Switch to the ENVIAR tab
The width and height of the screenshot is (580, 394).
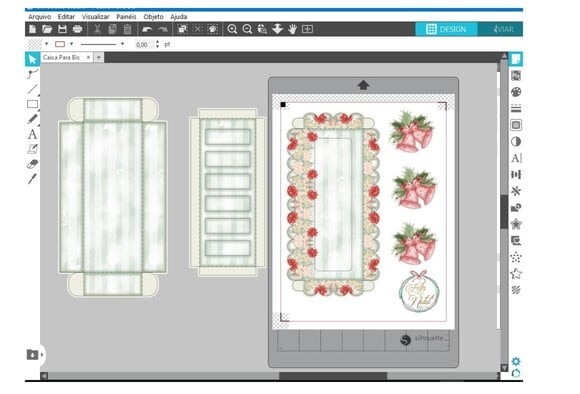[500, 29]
